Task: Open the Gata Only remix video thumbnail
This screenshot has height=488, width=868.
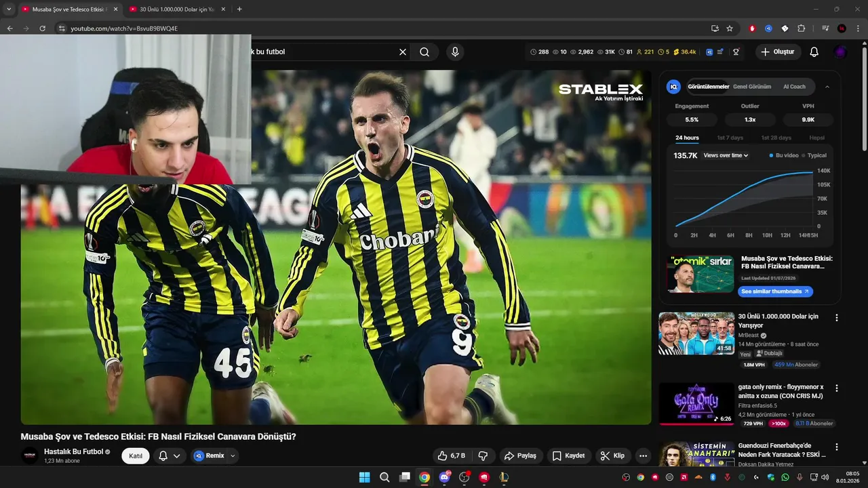Action: coord(696,404)
